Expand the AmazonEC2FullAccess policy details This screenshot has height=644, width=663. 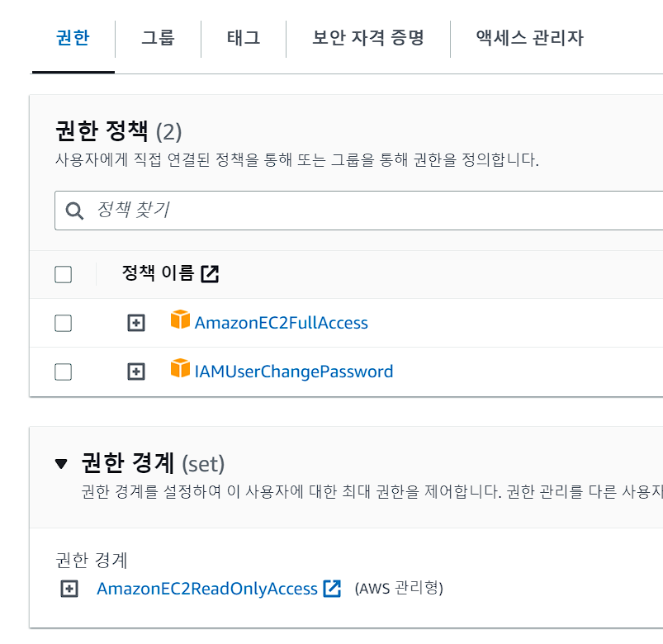[136, 323]
